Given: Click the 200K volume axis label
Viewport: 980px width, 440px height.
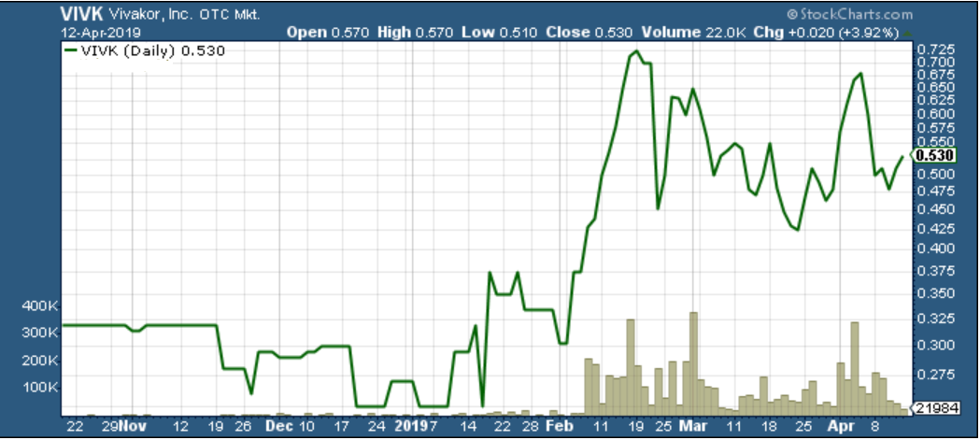Looking at the screenshot, I should 42,362.
